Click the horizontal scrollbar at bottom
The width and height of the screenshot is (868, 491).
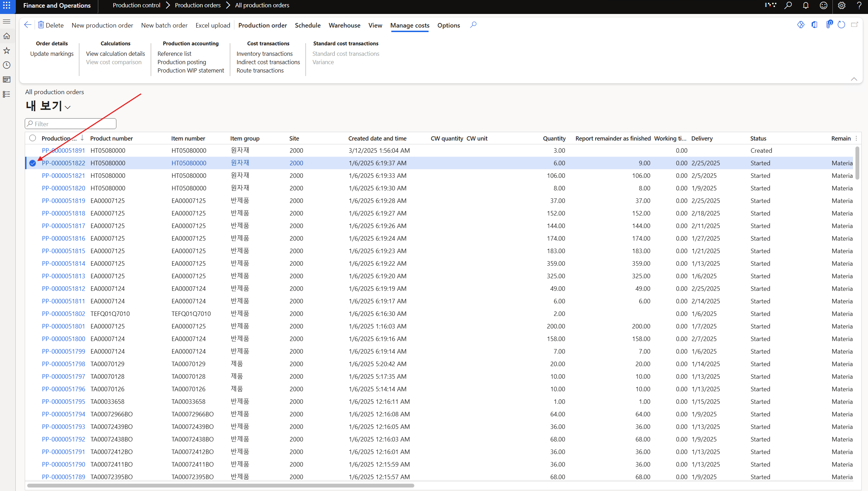(220, 485)
